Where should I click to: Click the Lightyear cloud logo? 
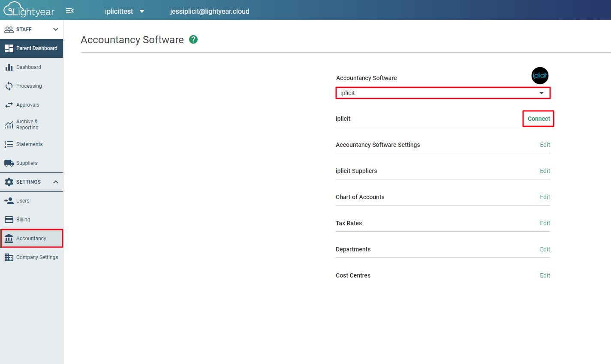[x=29, y=10]
